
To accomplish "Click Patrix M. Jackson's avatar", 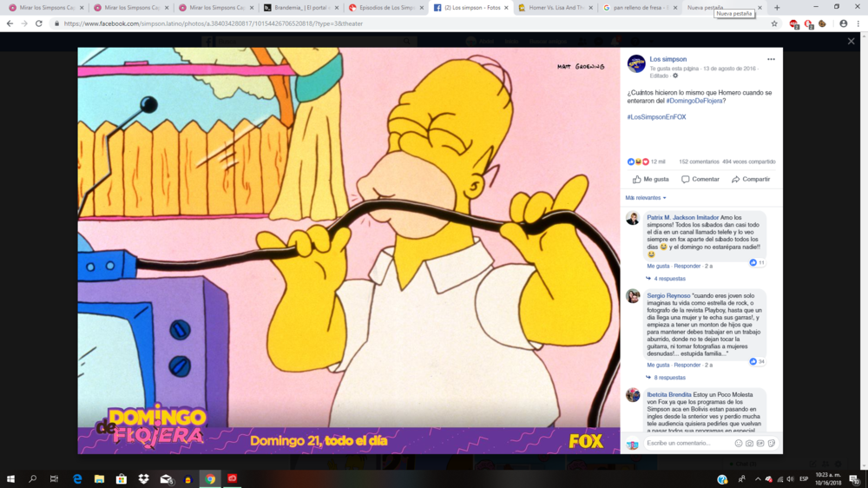I will pos(633,218).
